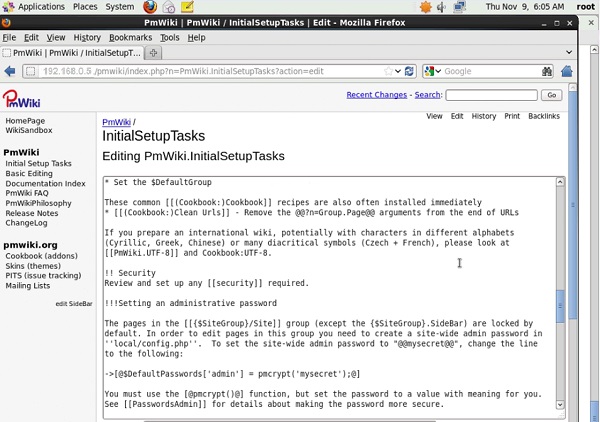Click the PmWiki breadcrumb link
Image resolution: width=600 pixels, height=422 pixels.
pos(116,122)
